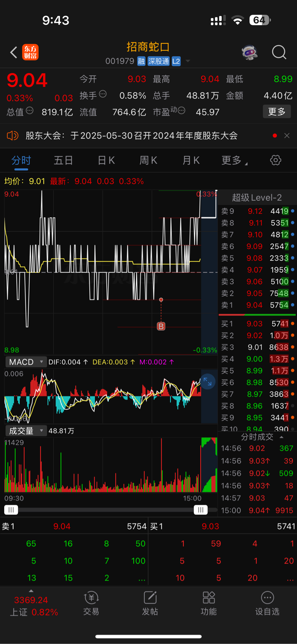This screenshot has height=644, width=297.
Task: Select the 15:00 9.04 trade row
Action: pos(258,511)
